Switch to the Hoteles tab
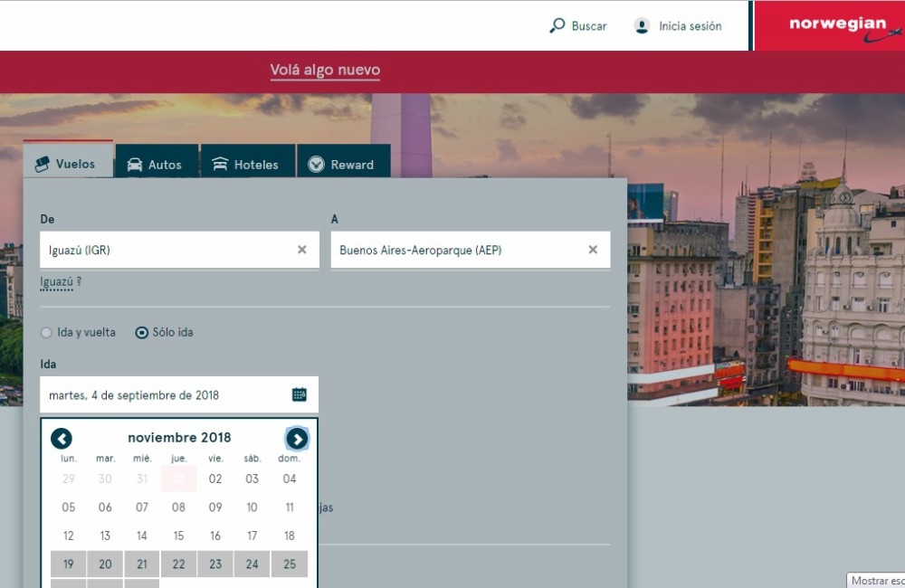 coord(246,165)
